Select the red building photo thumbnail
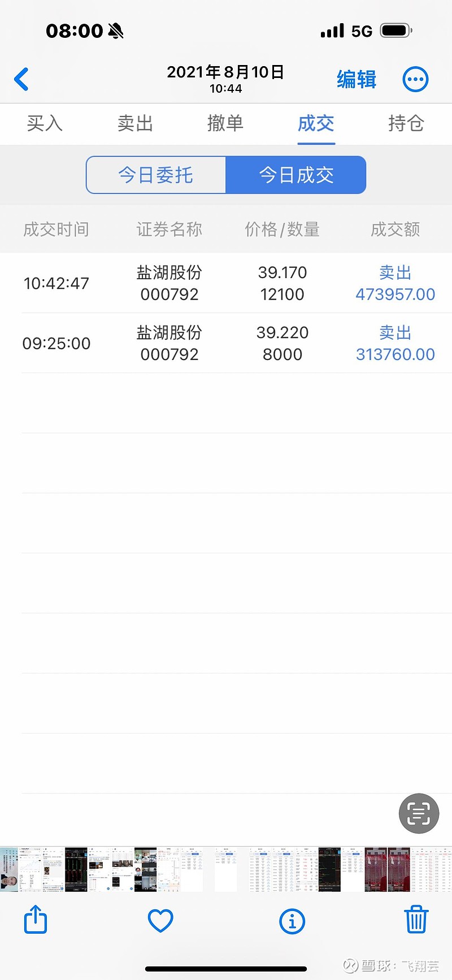Screen dimensions: 452x980 [376, 869]
